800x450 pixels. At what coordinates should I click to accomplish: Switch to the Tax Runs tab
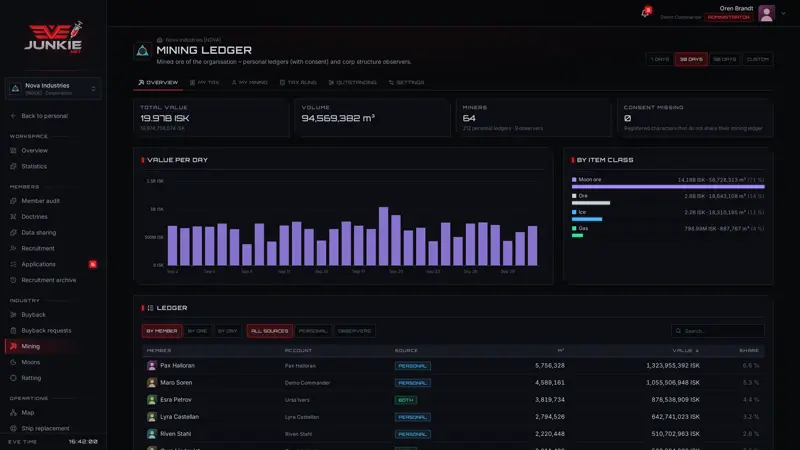click(x=298, y=83)
